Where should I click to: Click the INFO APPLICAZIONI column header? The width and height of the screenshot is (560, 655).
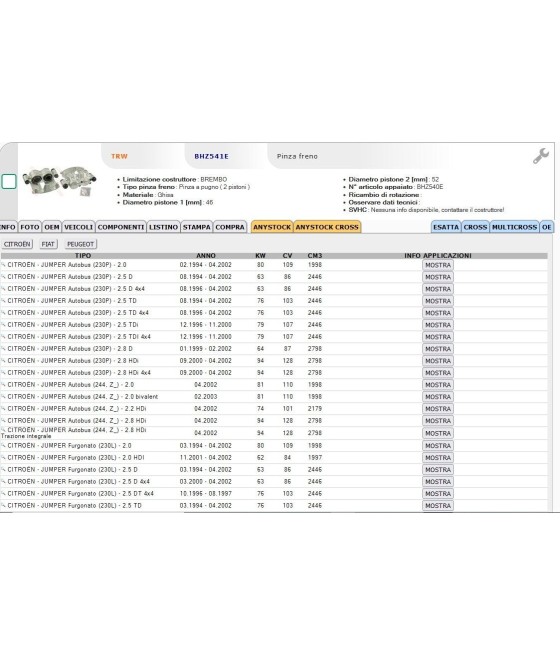[438, 256]
